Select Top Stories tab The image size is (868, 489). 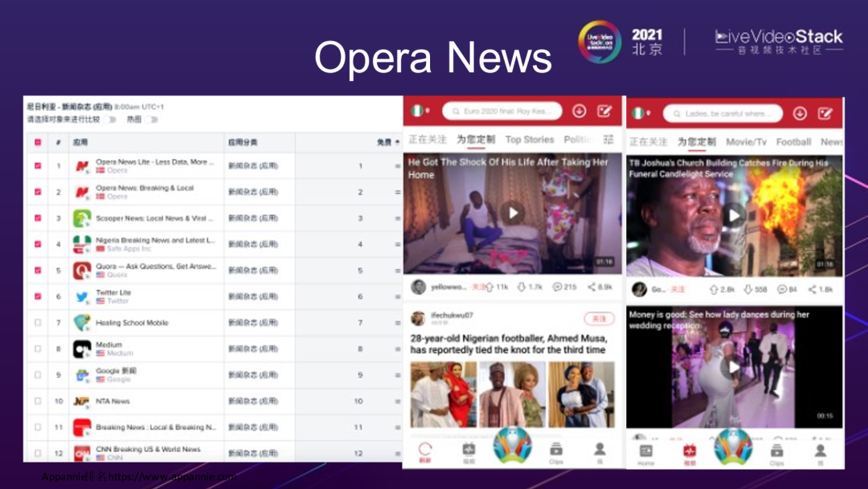(529, 140)
